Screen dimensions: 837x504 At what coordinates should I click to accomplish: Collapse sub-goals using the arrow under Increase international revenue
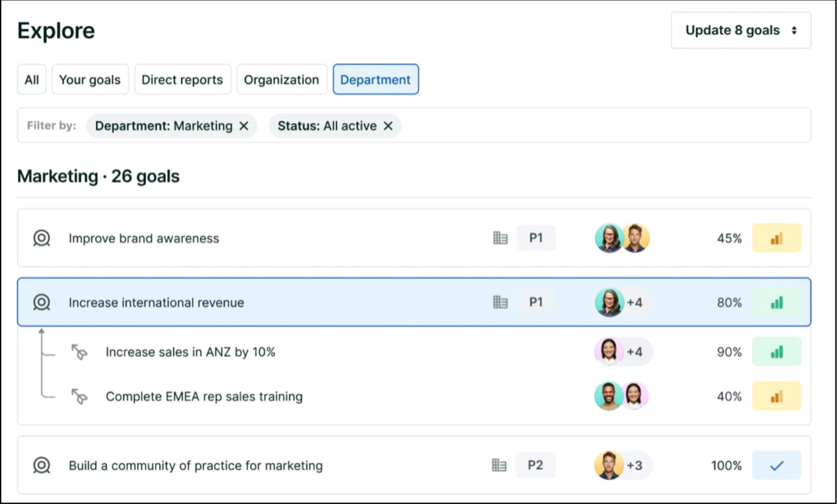[41, 331]
